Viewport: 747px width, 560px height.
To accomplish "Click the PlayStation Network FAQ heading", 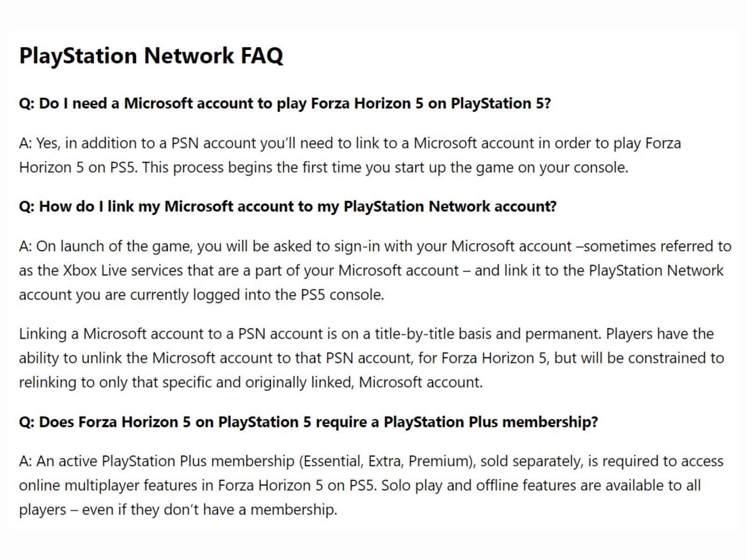I will (x=151, y=56).
